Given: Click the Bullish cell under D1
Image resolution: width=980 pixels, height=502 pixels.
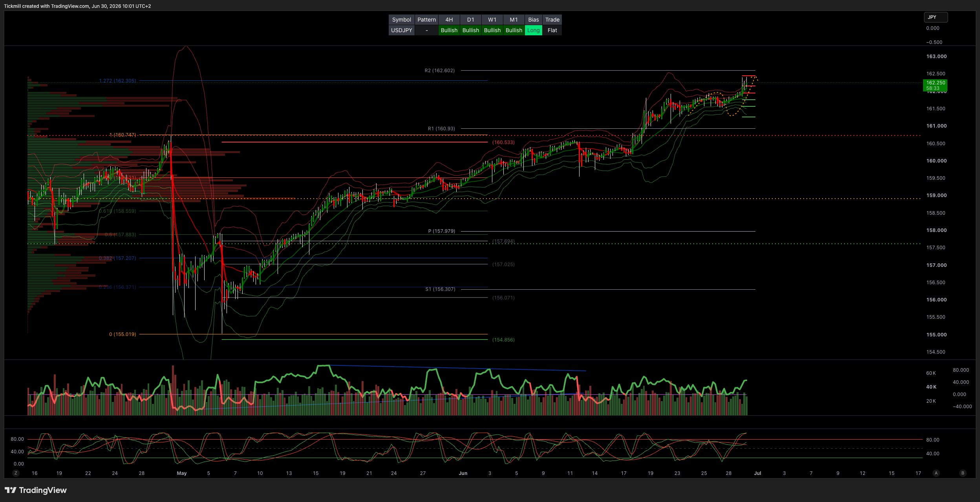Looking at the screenshot, I should [471, 30].
